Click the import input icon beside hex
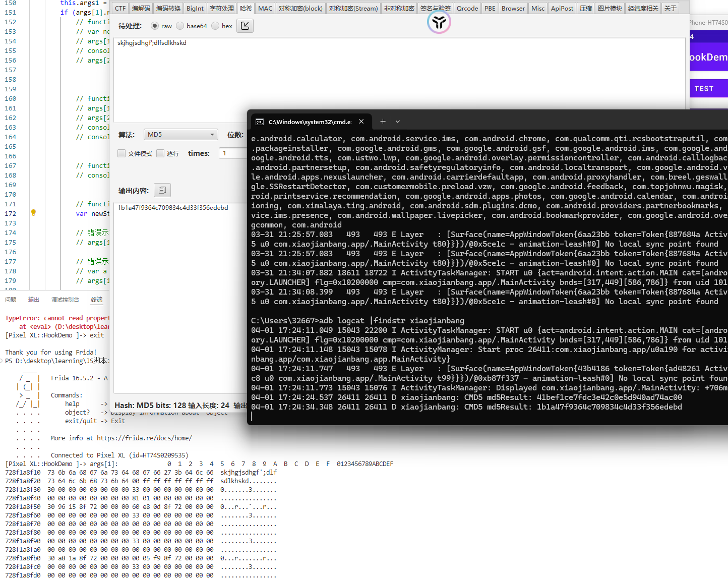This screenshot has width=728, height=578. tap(245, 26)
